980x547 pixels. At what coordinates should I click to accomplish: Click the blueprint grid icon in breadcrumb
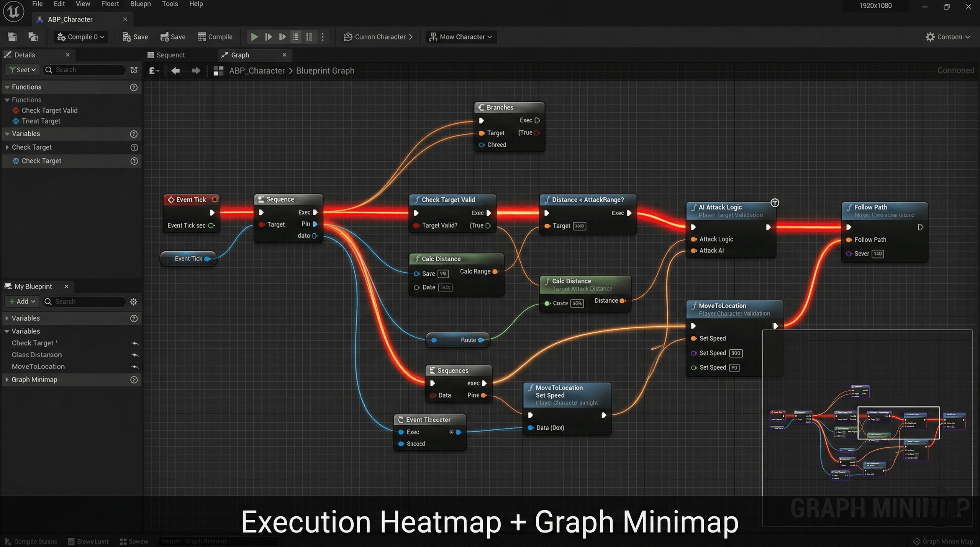click(x=218, y=71)
